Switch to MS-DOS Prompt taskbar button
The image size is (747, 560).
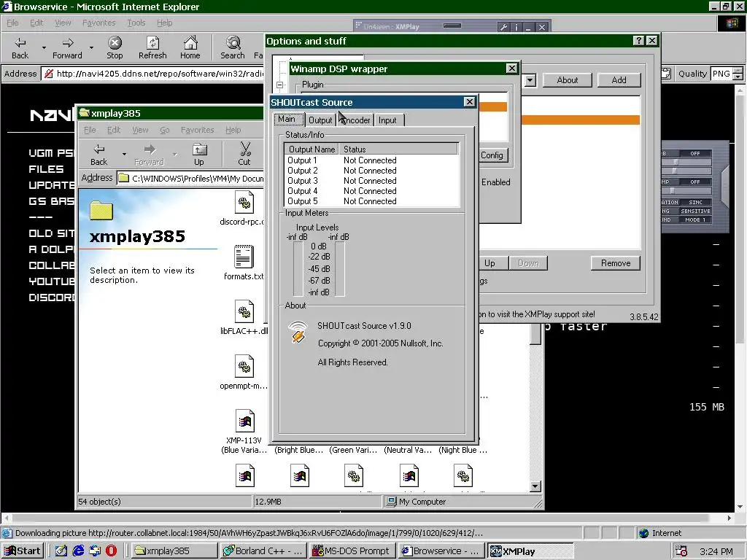coord(352,551)
